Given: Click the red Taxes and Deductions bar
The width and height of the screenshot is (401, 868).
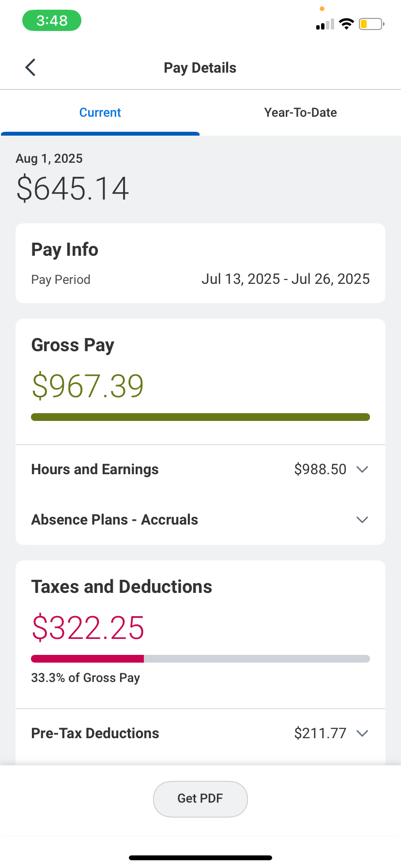Looking at the screenshot, I should point(88,659).
